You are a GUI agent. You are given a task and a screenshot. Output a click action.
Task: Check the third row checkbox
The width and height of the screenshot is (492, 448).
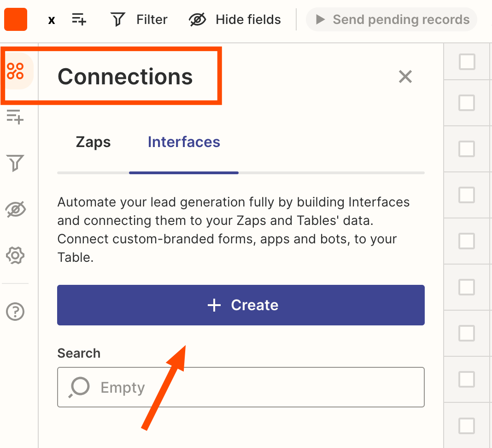pos(467,149)
